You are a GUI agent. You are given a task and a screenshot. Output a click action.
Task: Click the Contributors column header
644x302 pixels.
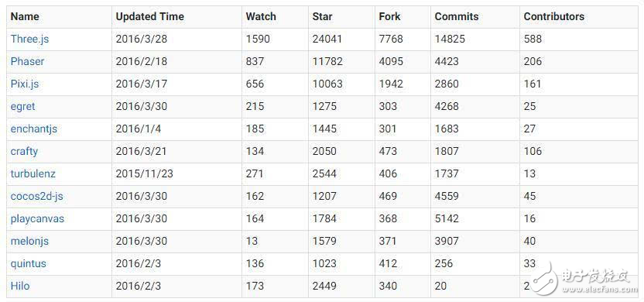click(554, 17)
